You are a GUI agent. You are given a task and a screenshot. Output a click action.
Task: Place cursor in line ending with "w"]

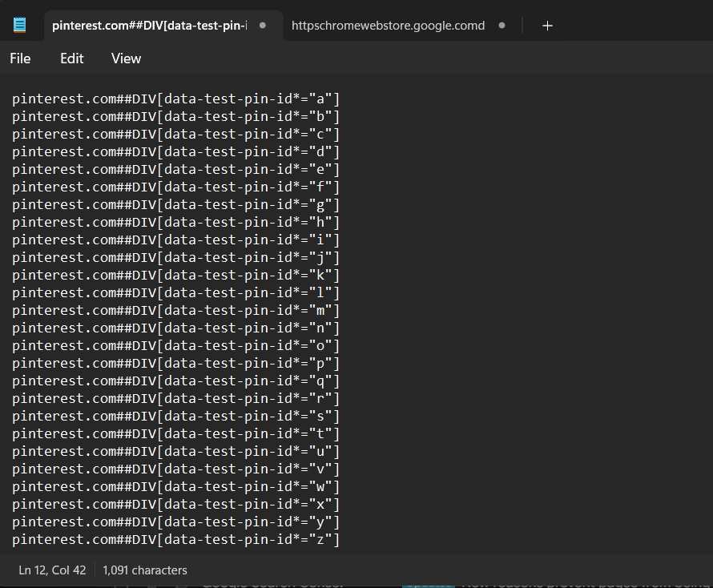[175, 487]
